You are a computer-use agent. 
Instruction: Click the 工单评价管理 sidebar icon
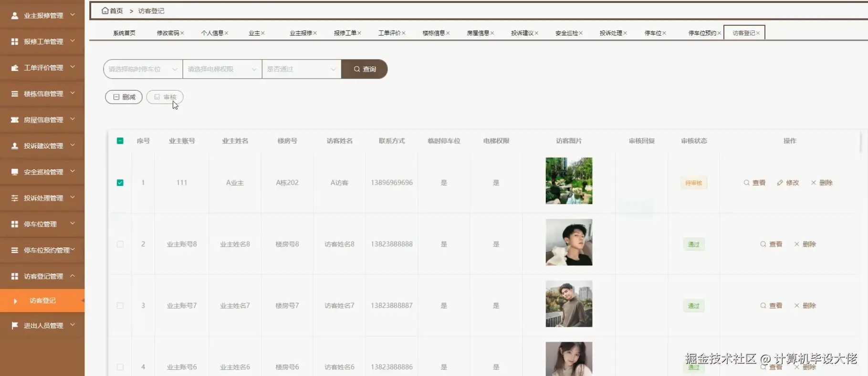click(15, 68)
